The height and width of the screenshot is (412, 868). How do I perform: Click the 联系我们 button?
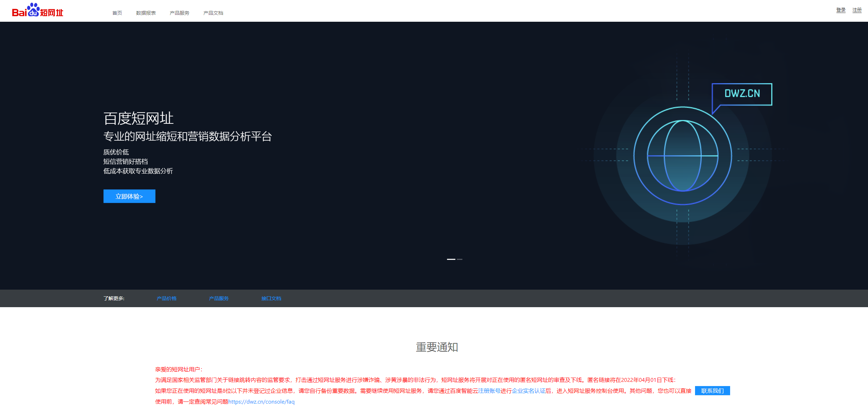click(712, 391)
